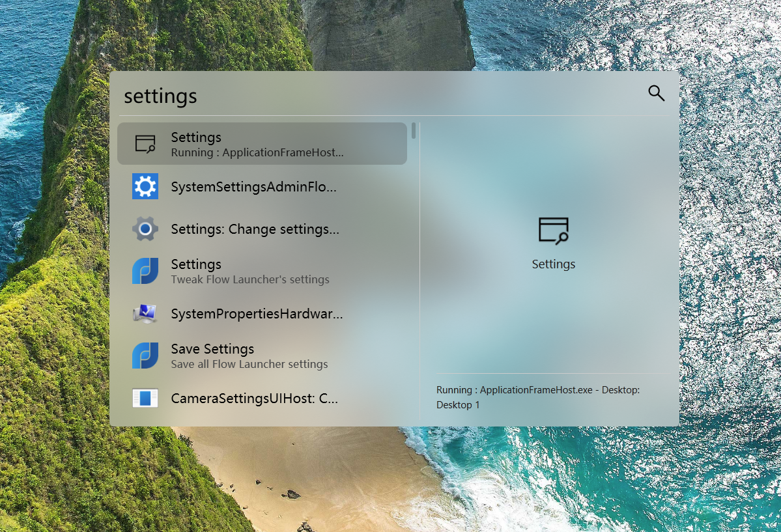
Task: Click the window icon of the running Settings result
Action: tap(145, 144)
